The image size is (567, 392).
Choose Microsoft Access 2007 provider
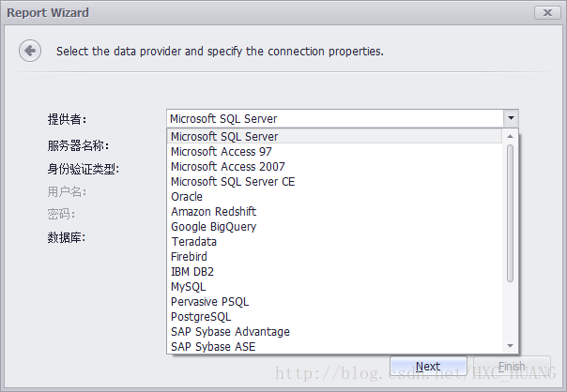(x=334, y=167)
